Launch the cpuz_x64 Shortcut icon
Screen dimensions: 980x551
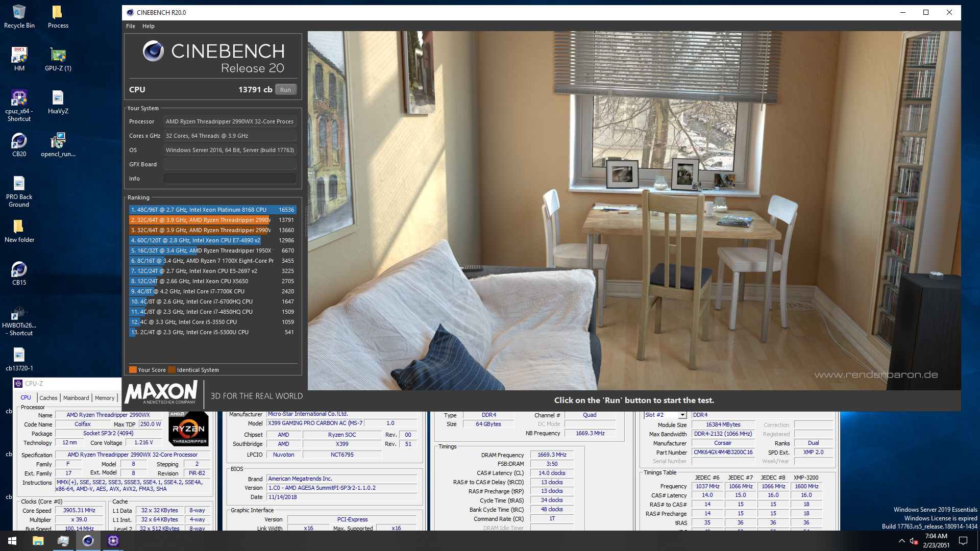point(19,106)
